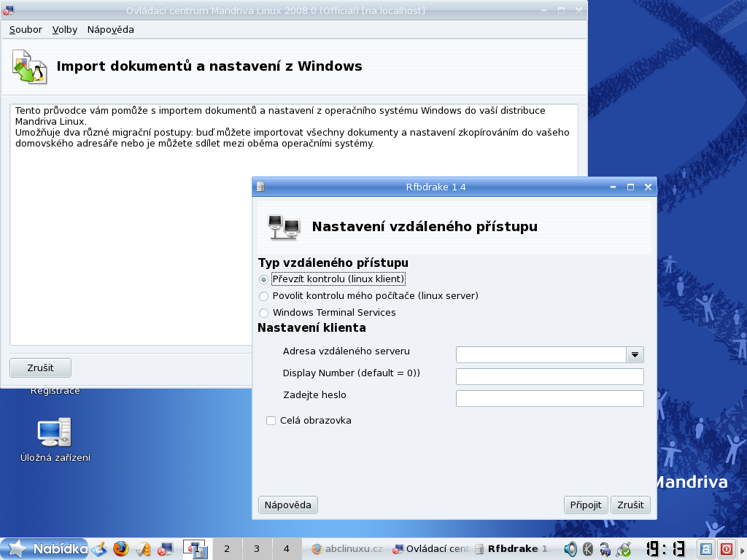Open the Soubor menu
This screenshot has height=560, width=747.
point(26,29)
